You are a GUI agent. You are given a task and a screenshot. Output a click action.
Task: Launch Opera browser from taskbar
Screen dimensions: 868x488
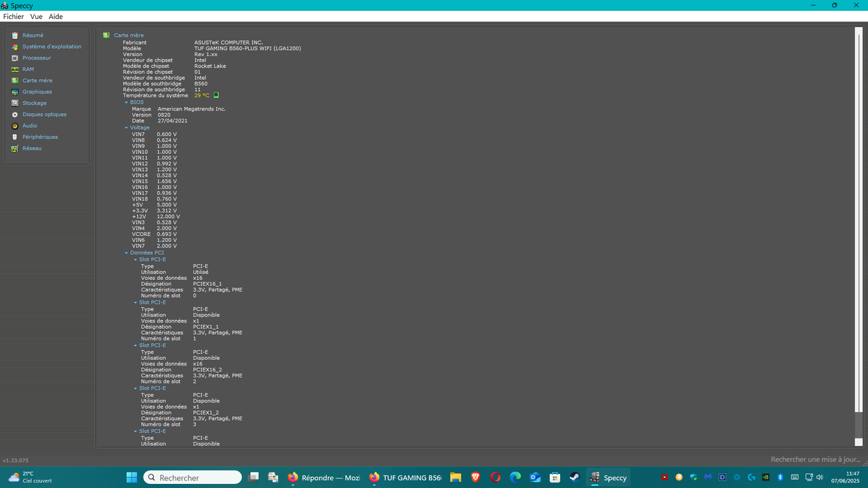495,477
